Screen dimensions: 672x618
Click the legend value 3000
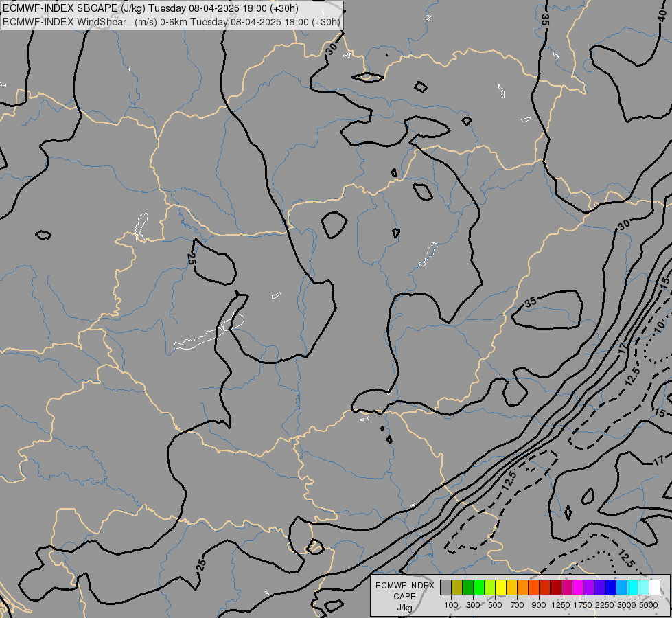627,605
